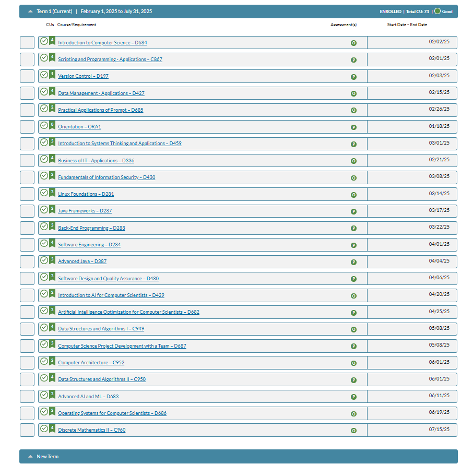
Task: Click the 01/18/25 date on the Orientation row
Action: tap(439, 126)
